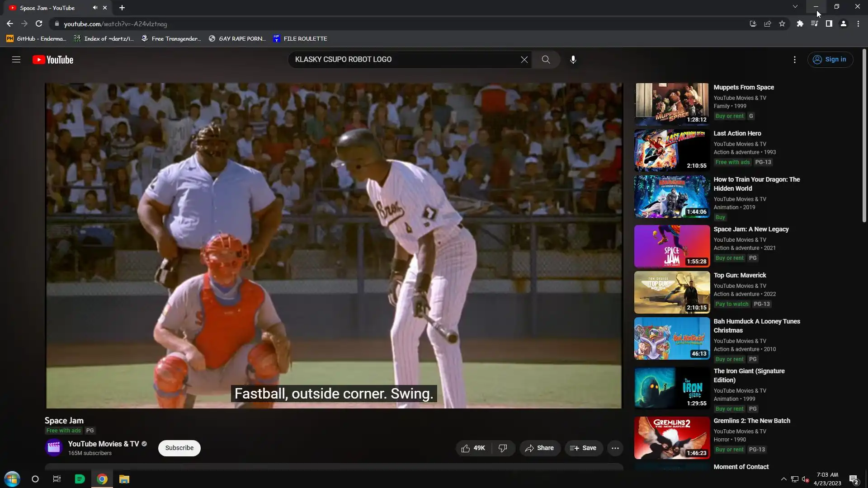
Task: Start voice search with microphone icon
Action: click(x=573, y=60)
